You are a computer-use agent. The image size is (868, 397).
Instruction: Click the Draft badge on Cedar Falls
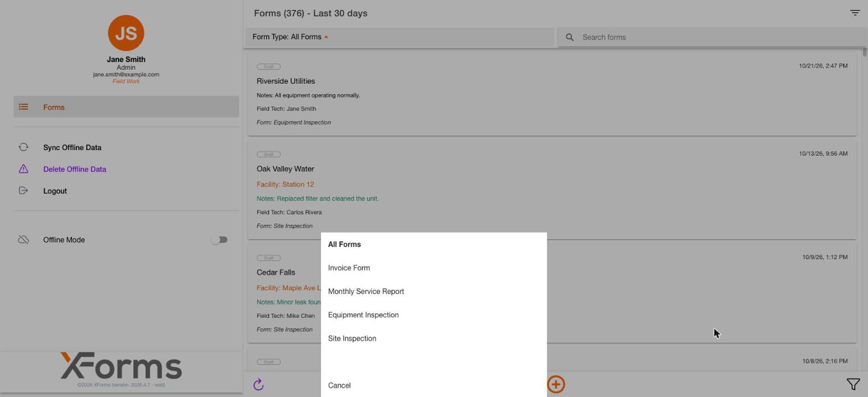(268, 258)
